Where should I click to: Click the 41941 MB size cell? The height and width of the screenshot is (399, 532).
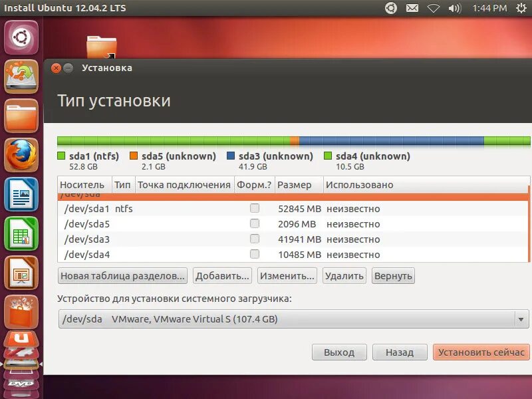(300, 239)
